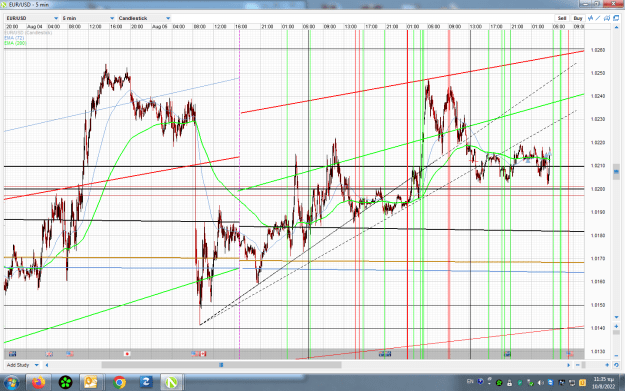The image size is (625, 391).
Task: Click the Canada flag event marker
Action: click(202, 354)
